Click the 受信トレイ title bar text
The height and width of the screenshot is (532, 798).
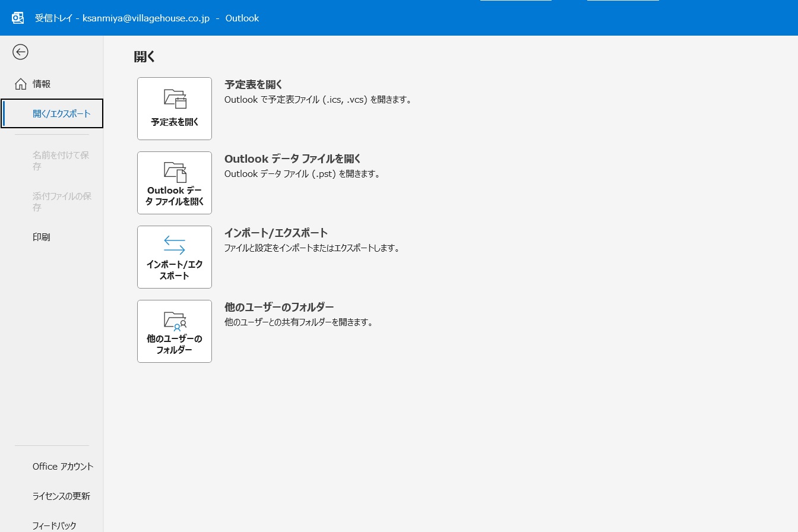[x=52, y=18]
